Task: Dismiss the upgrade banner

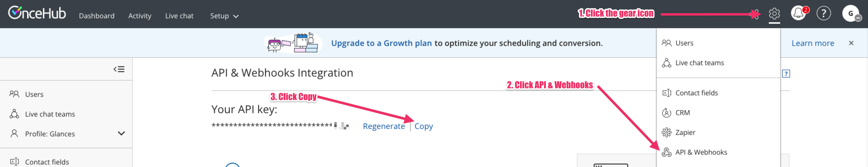Action: (x=851, y=43)
